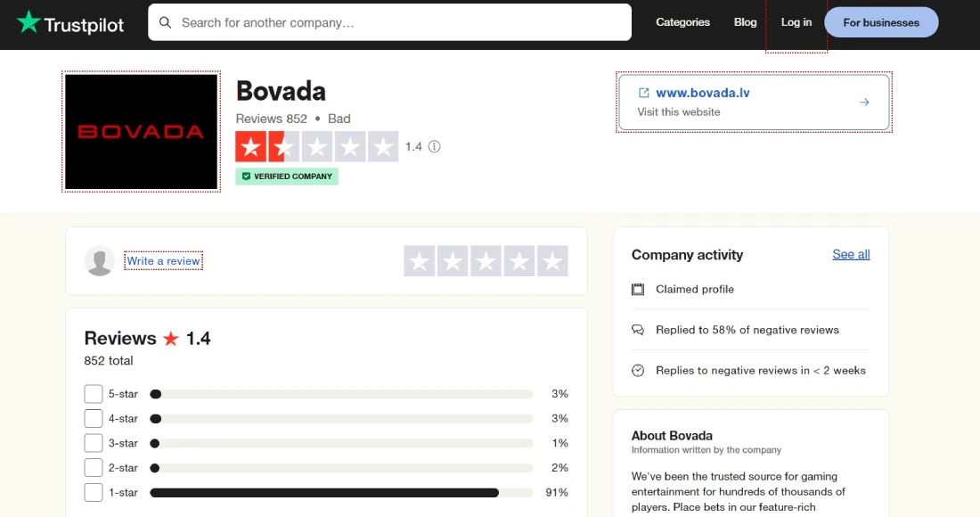This screenshot has width=980, height=517.
Task: Check the 1-star filter checkbox
Action: pyautogui.click(x=94, y=492)
